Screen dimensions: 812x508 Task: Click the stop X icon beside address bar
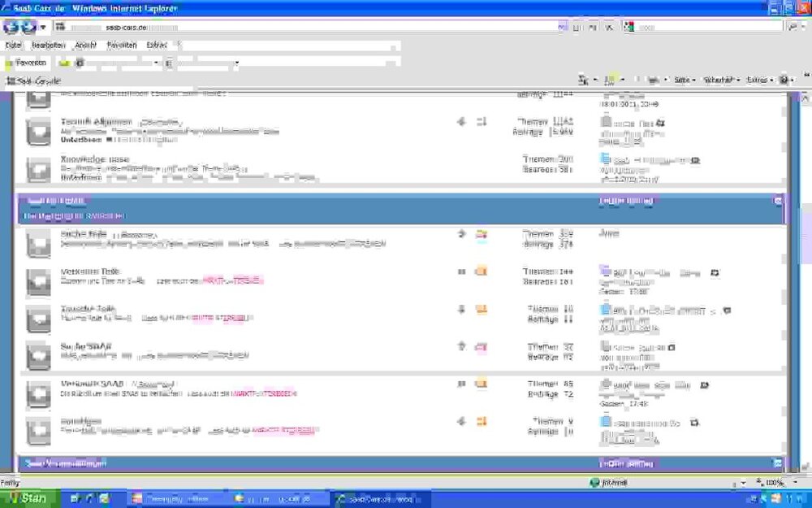pos(609,27)
